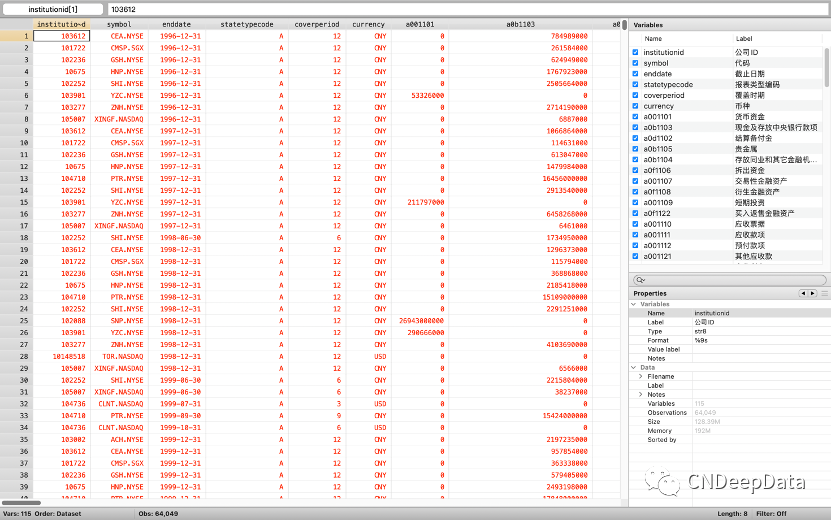This screenshot has height=520, width=832.
Task: Select a001109 in the Variables list
Action: point(657,203)
